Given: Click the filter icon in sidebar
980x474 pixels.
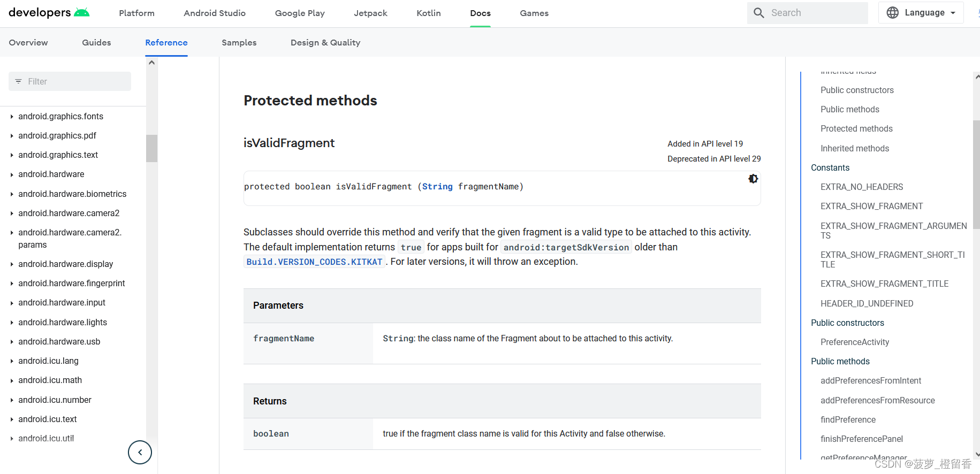Looking at the screenshot, I should [x=19, y=81].
